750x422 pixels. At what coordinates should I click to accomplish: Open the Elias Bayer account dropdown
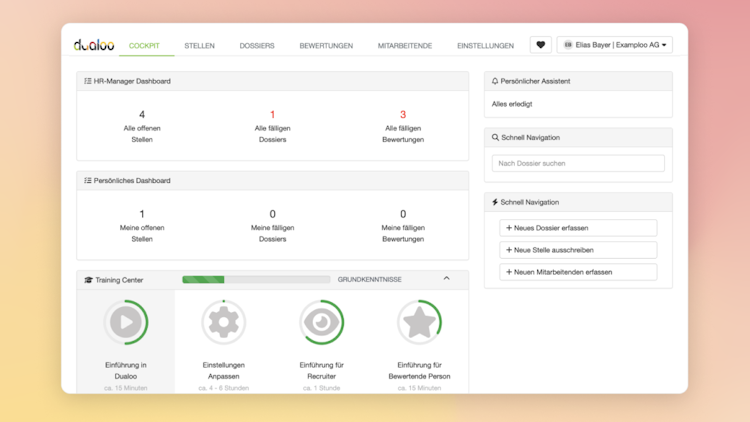pyautogui.click(x=615, y=45)
